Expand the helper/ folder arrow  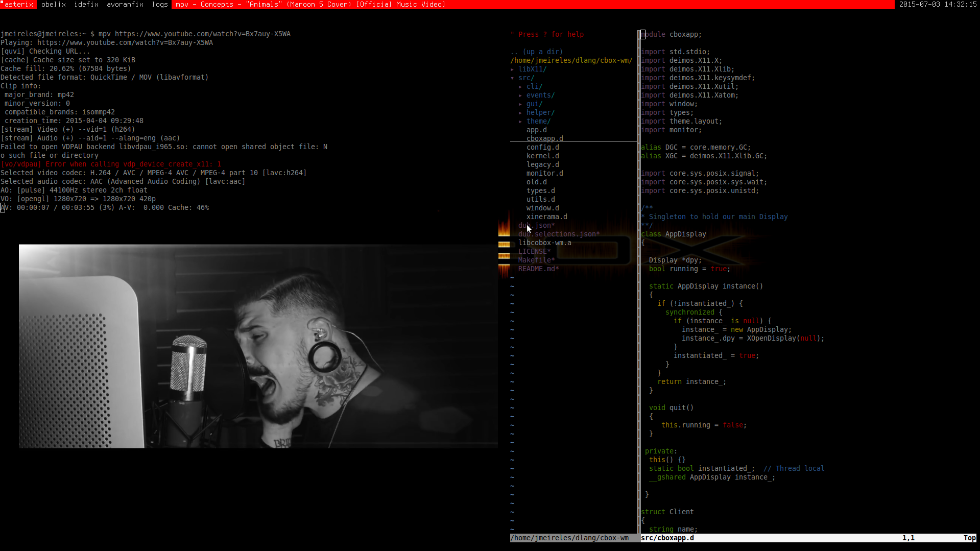coord(520,113)
